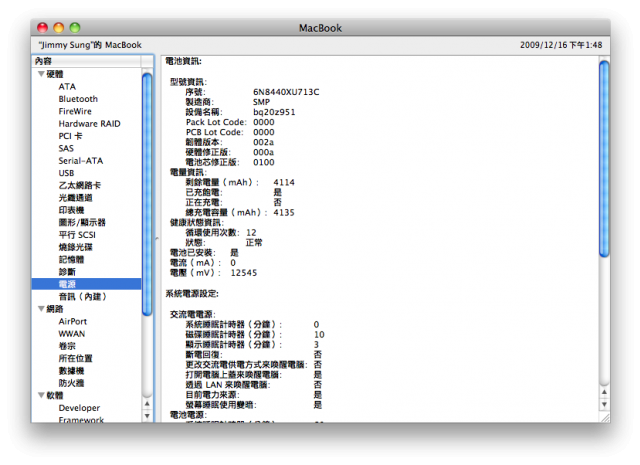Viewport: 640px width, 465px height.
Task: Select Developer under software
Action: click(79, 407)
